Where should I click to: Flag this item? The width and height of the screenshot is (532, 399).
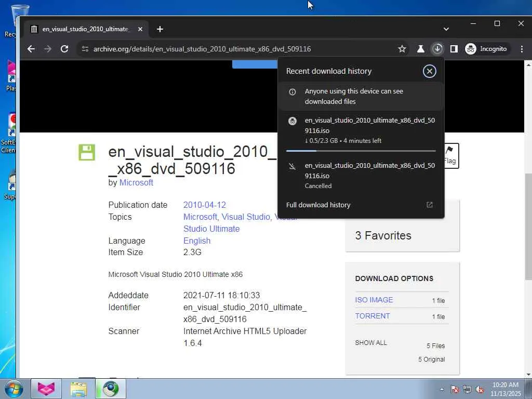point(451,156)
